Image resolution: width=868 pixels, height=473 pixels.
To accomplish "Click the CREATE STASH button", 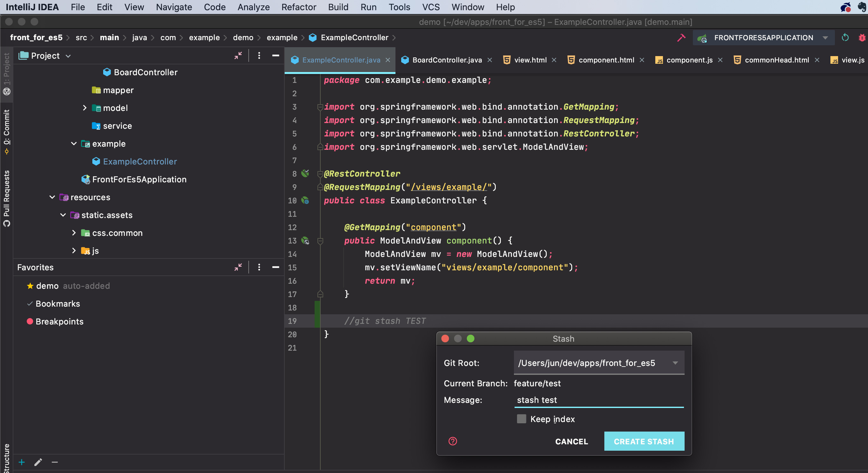I will coord(644,441).
